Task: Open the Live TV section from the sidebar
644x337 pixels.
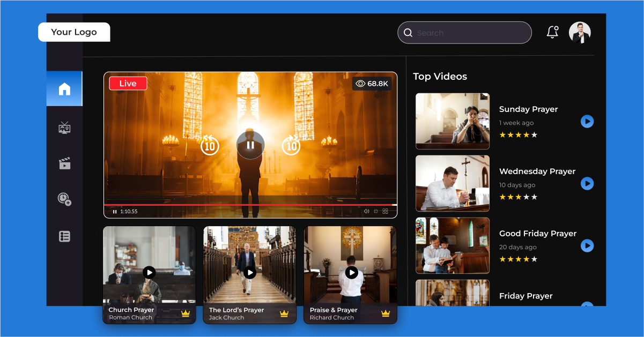Action: click(x=64, y=128)
